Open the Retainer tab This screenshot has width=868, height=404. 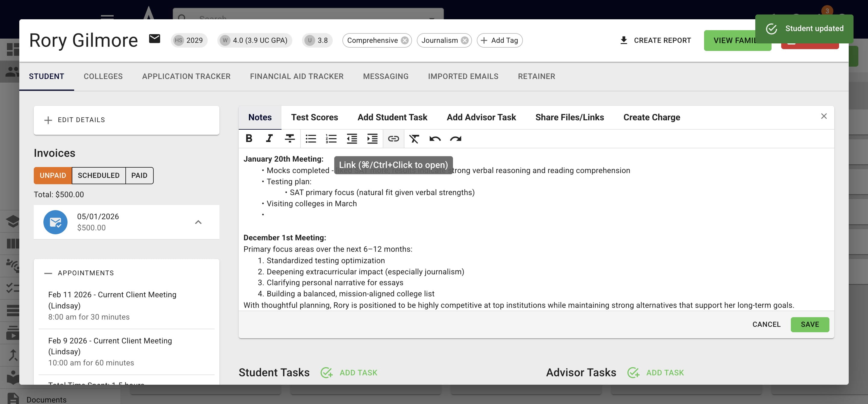(x=536, y=77)
